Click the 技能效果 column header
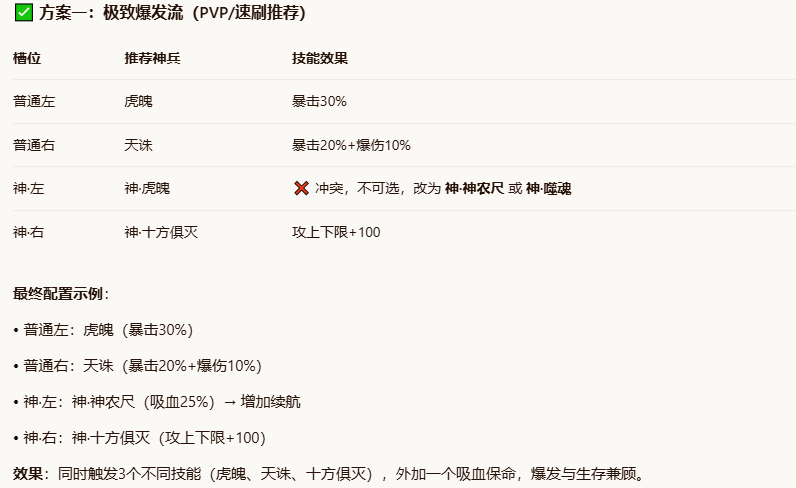Viewport: 796px width, 488px height. (320, 58)
